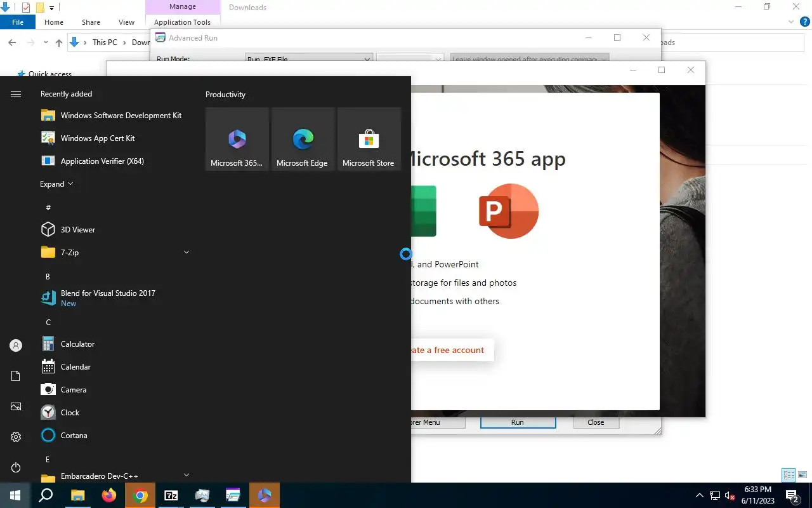812x508 pixels.
Task: Switch to Microsoft 365 taskbar icon
Action: coord(265,495)
